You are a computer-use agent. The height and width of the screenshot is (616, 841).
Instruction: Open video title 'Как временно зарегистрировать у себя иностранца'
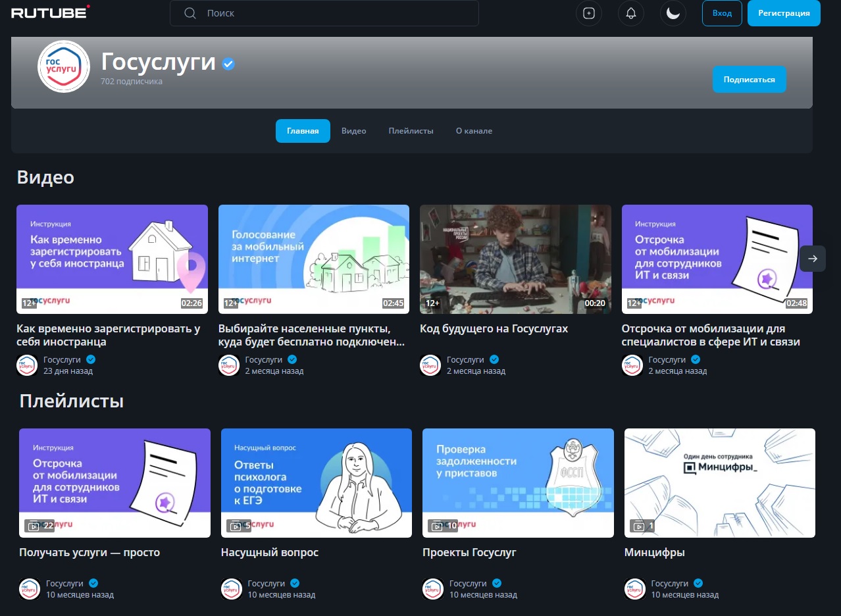(109, 335)
